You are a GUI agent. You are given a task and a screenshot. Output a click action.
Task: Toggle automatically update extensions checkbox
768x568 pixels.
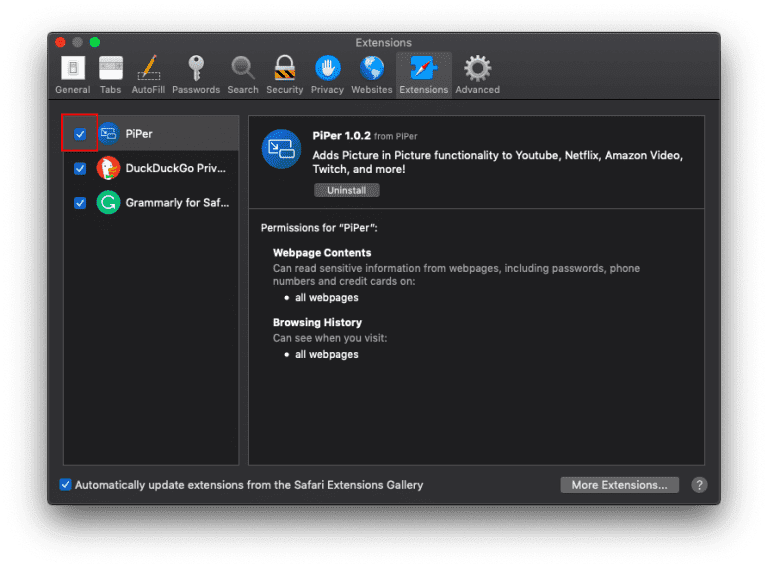[x=65, y=485]
